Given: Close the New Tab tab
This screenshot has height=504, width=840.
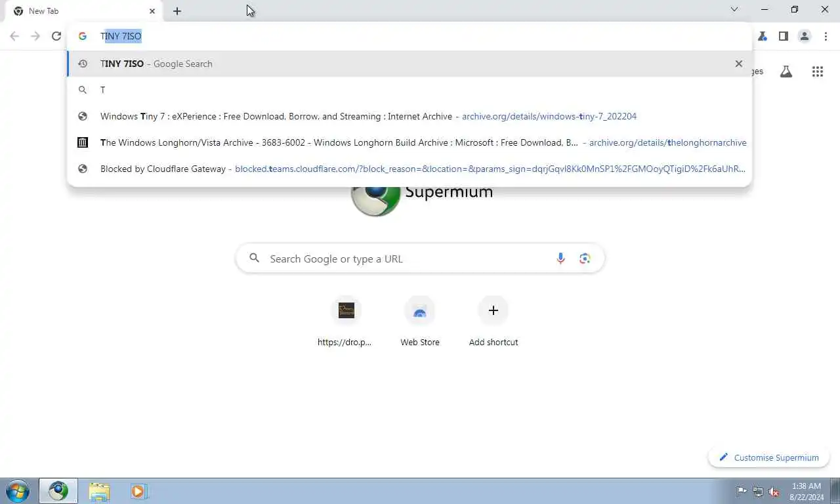Looking at the screenshot, I should pyautogui.click(x=152, y=10).
